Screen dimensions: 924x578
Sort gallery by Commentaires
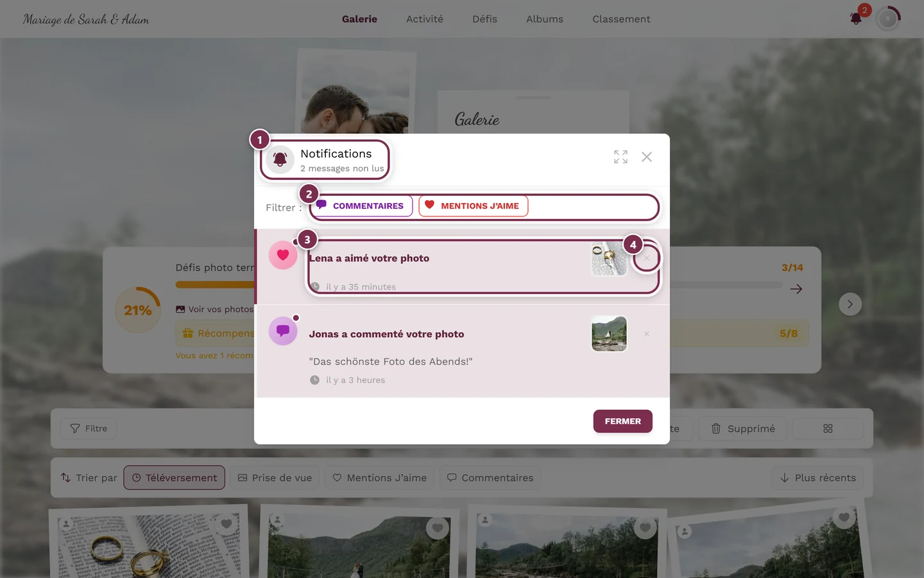pyautogui.click(x=490, y=478)
